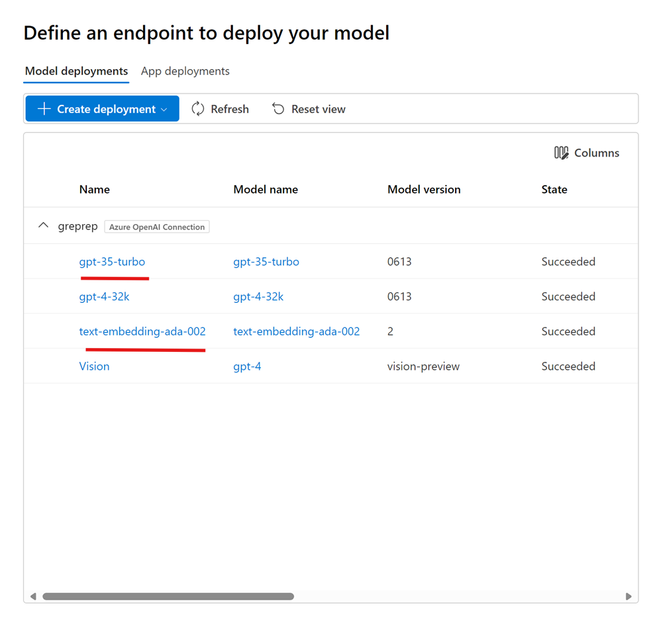Click the Refresh button label

coord(230,109)
